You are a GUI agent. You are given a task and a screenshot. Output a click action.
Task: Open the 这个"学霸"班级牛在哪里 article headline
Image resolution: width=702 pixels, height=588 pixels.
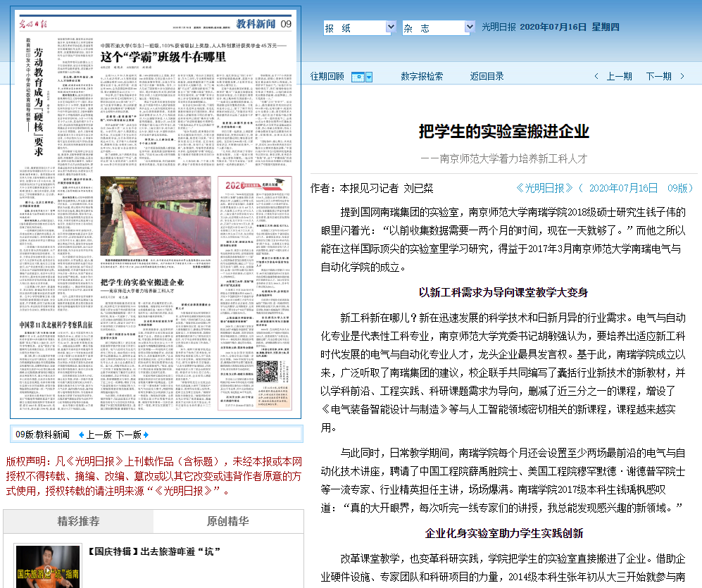click(x=163, y=56)
